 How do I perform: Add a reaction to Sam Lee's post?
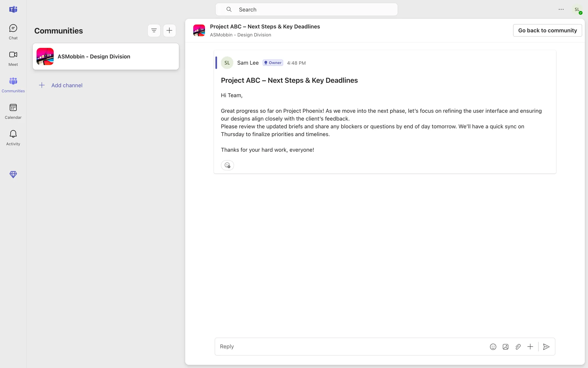point(227,165)
